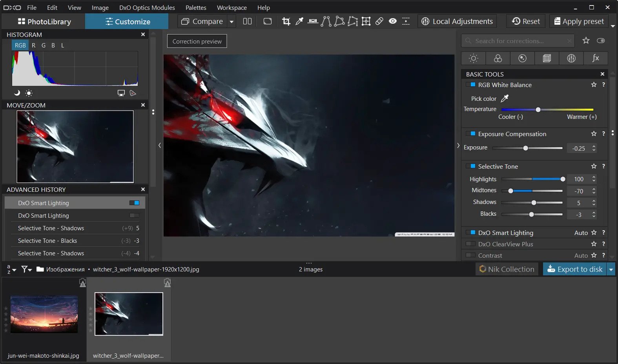Click Local Adjustments button
This screenshot has height=364, width=618.
pyautogui.click(x=457, y=21)
